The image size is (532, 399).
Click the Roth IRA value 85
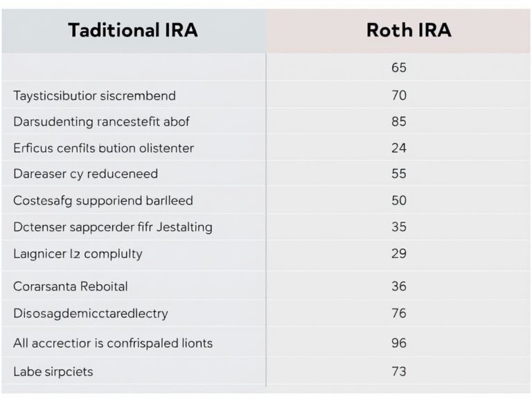point(398,122)
